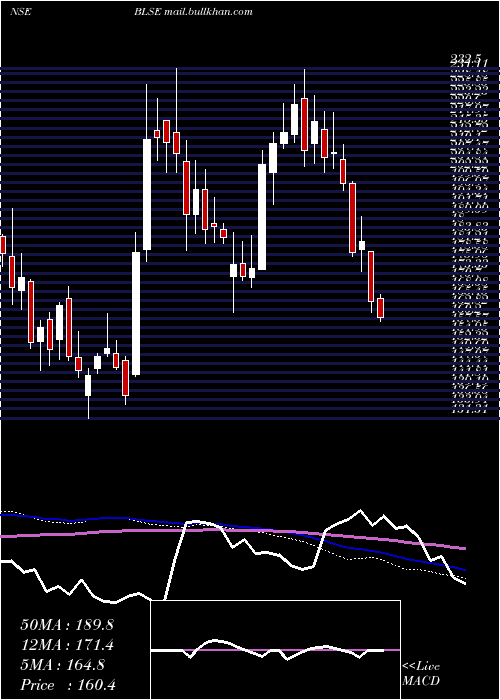
Task: Click the <<Live MACD label
Action: tap(421, 674)
